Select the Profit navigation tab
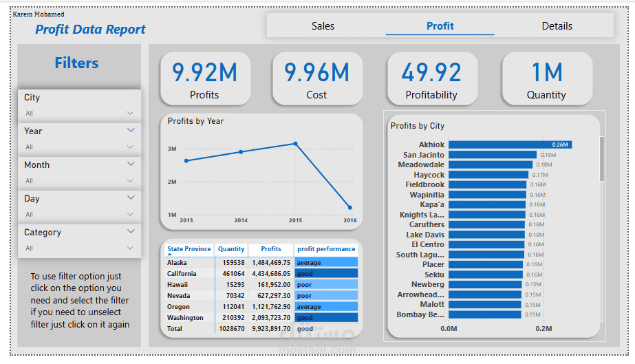Image resolution: width=635 pixels, height=364 pixels. pos(440,26)
